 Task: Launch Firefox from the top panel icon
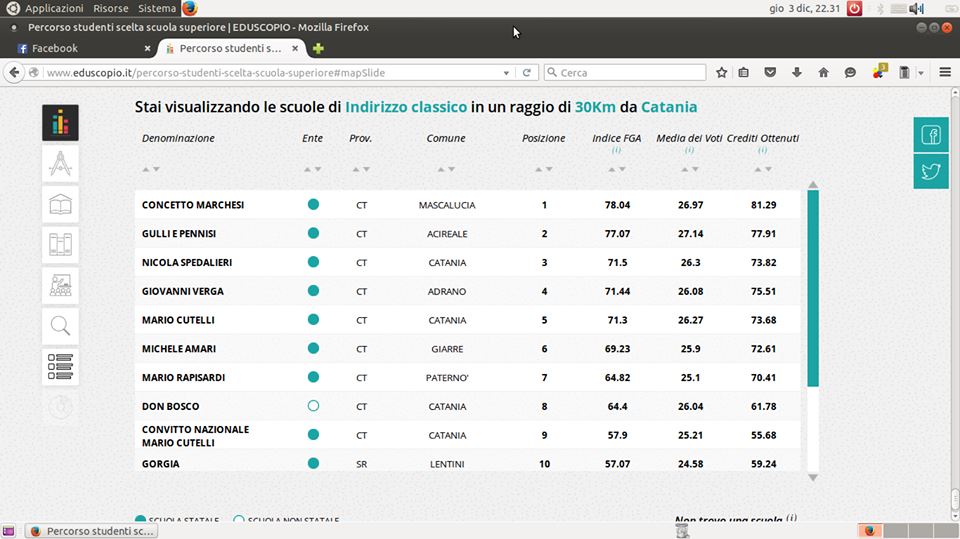click(x=190, y=8)
